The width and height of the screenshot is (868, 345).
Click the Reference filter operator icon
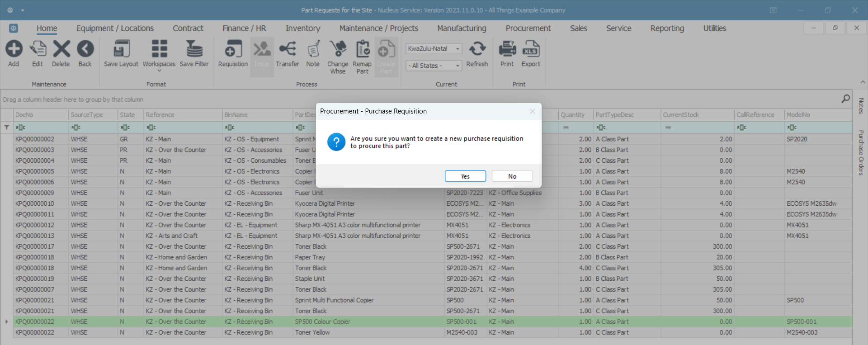tap(151, 128)
